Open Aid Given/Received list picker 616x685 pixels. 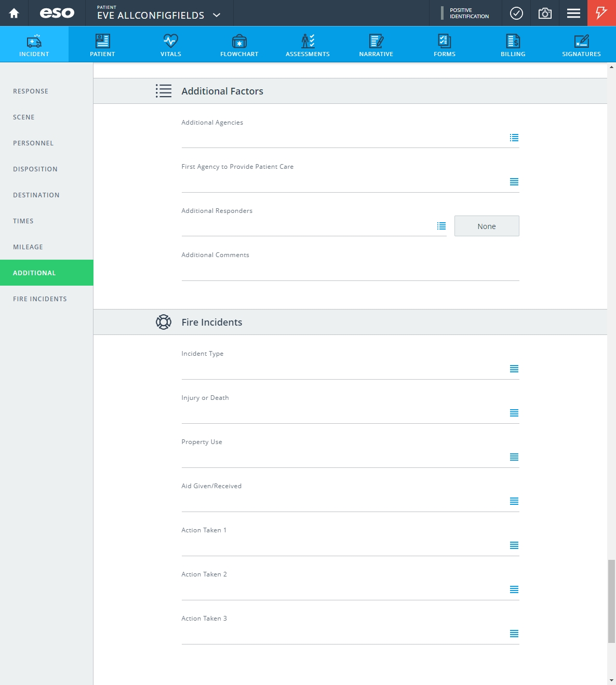(x=514, y=501)
